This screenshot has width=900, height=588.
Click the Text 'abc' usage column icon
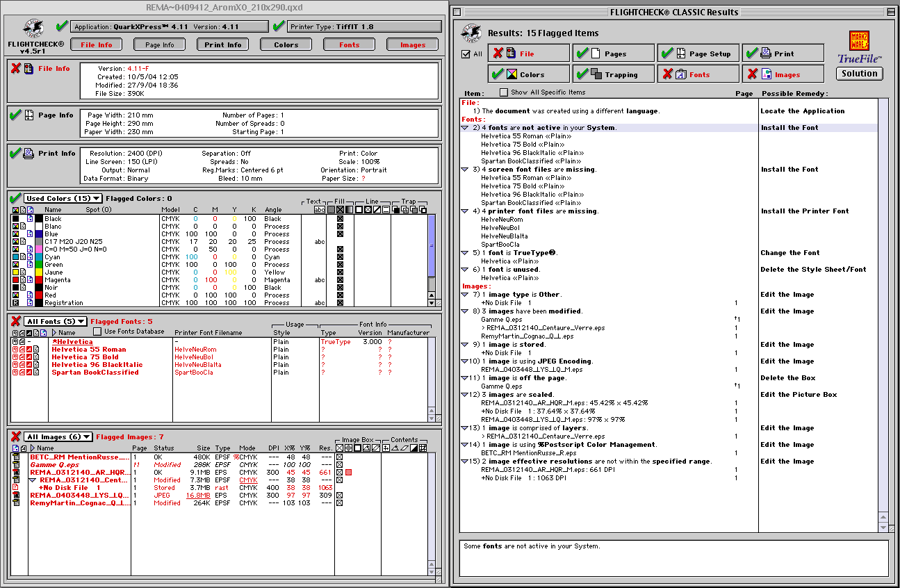[x=320, y=209]
